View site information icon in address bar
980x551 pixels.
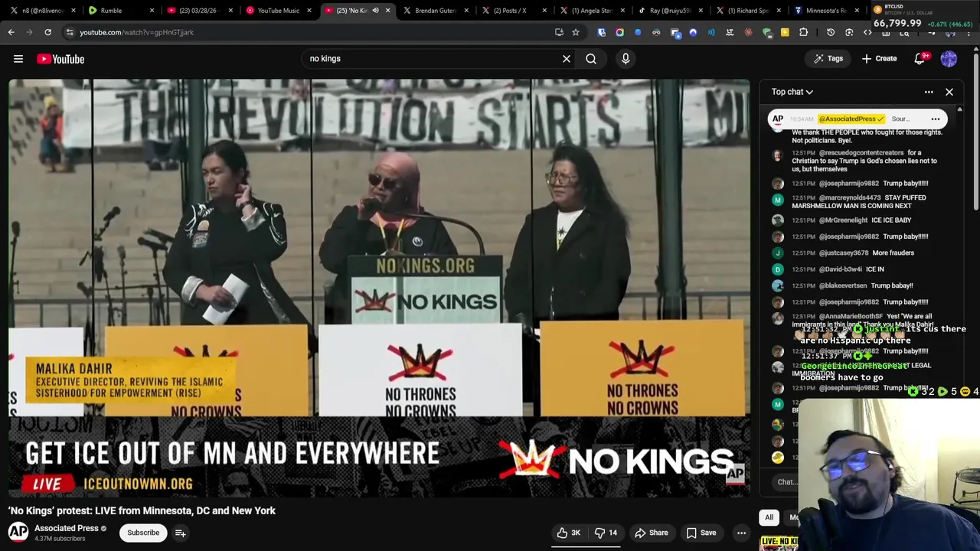pos(70,32)
